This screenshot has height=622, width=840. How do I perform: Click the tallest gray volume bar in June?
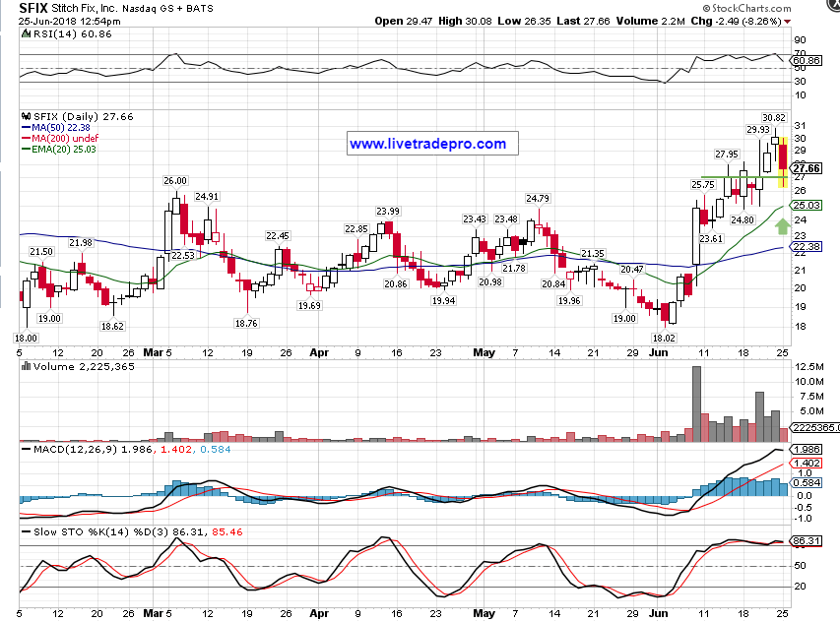(x=697, y=404)
